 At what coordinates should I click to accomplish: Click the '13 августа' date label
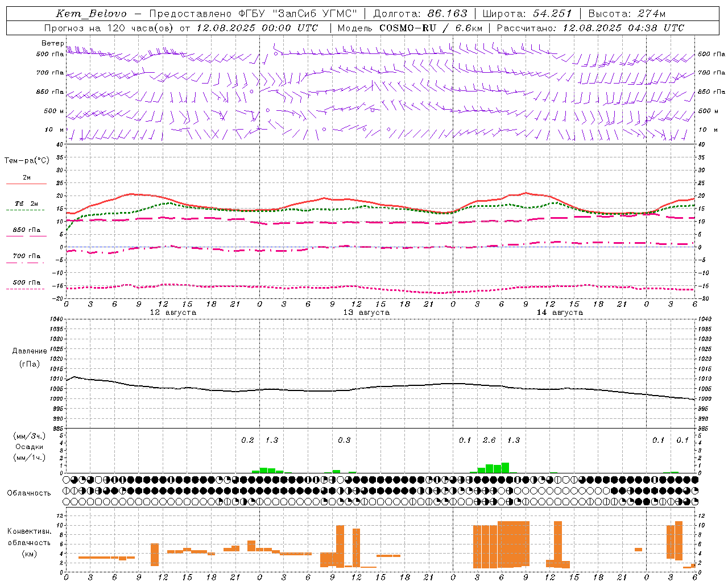pos(366,313)
